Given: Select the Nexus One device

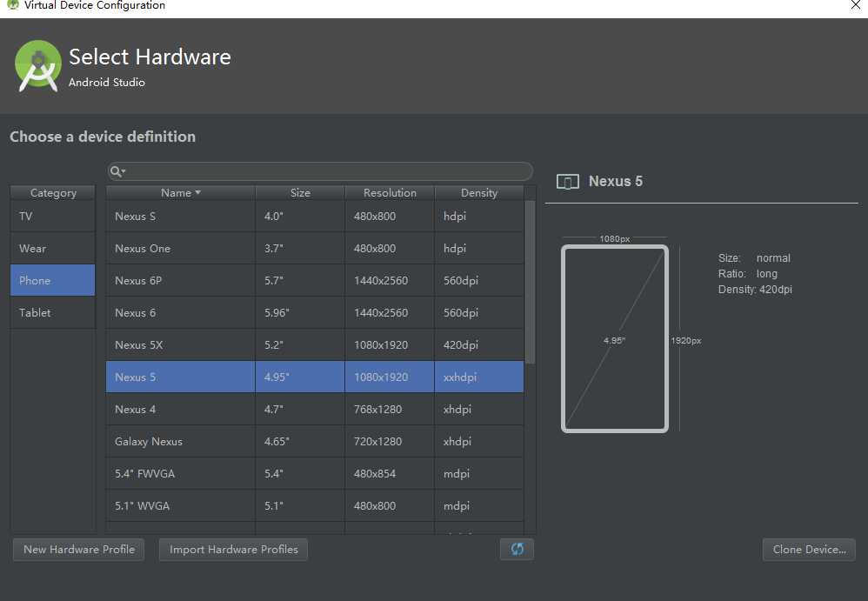Looking at the screenshot, I should (x=315, y=248).
